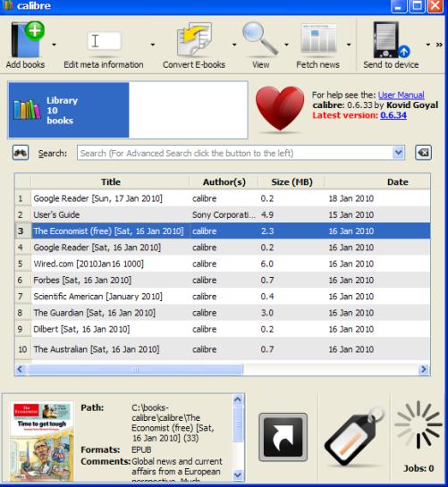
Task: Sort by the Title column header
Action: [x=110, y=181]
